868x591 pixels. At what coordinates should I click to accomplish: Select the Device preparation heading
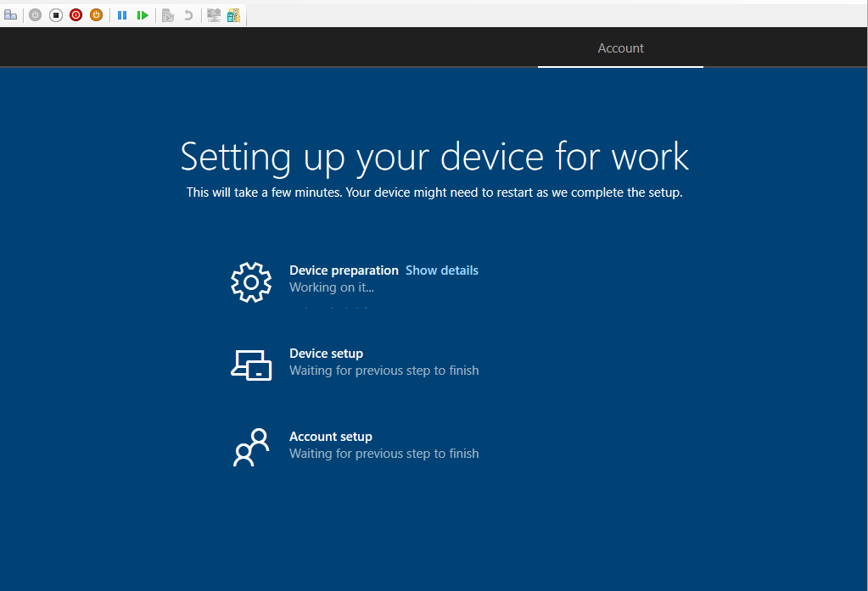344,270
